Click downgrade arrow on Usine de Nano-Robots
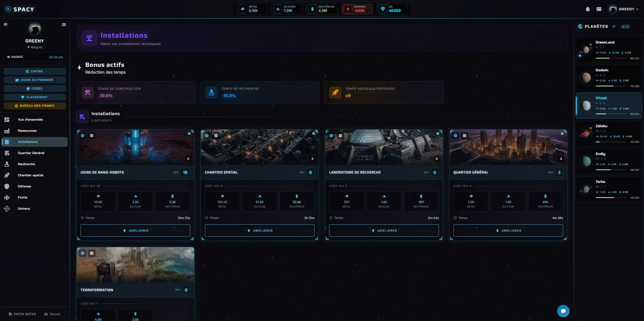Viewport: 644px width, 321px height. pos(188,159)
